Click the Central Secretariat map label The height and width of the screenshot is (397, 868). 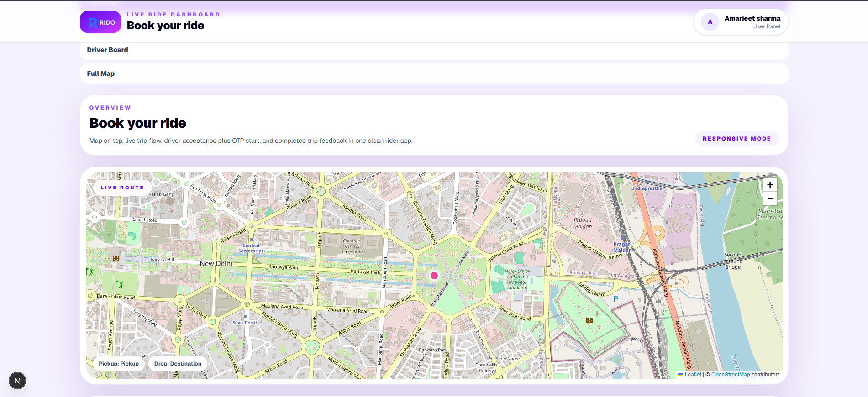(x=251, y=248)
